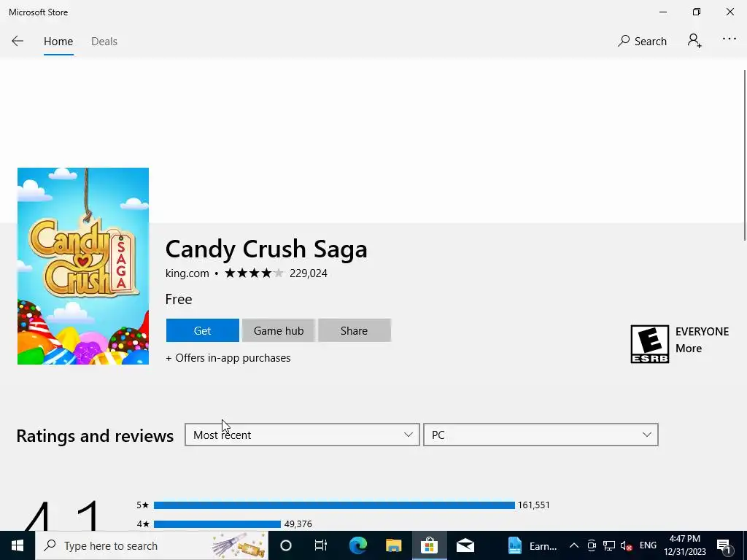Launch Microsoft Edge from the taskbar

click(x=357, y=545)
